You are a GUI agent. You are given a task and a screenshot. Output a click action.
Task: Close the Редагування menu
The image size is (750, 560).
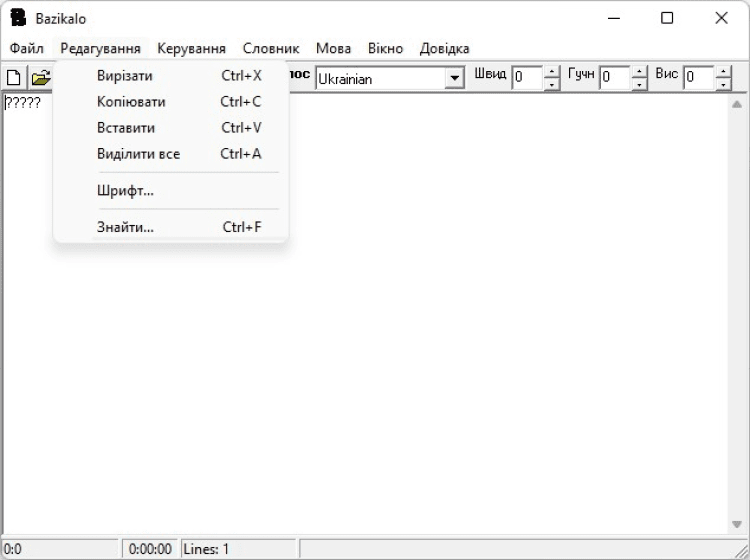tap(100, 48)
